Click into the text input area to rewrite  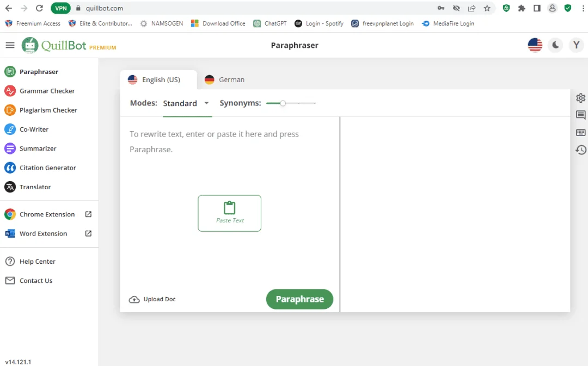pos(230,142)
